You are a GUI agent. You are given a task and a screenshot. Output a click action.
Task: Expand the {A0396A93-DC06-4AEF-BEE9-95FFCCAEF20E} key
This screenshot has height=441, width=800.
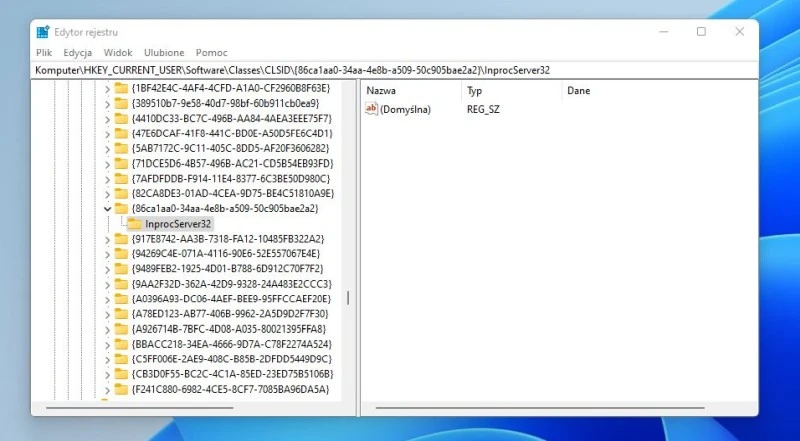pos(107,300)
